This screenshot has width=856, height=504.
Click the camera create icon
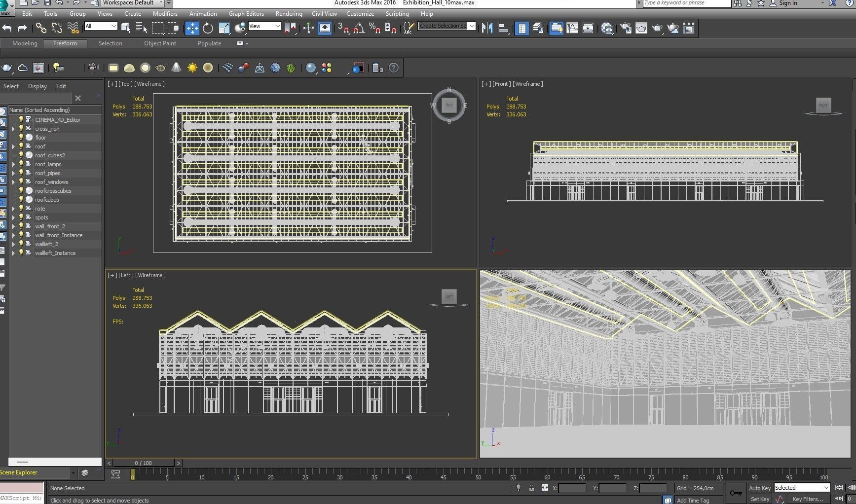click(x=93, y=68)
